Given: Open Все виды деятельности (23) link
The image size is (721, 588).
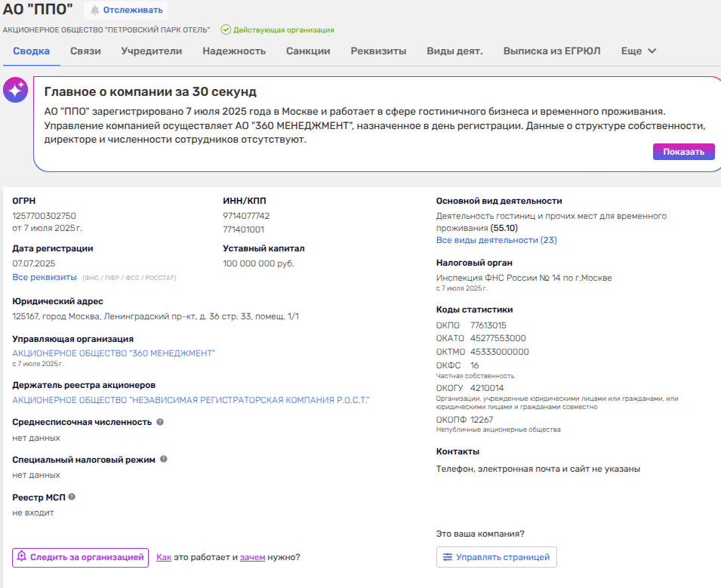Looking at the screenshot, I should coord(496,240).
